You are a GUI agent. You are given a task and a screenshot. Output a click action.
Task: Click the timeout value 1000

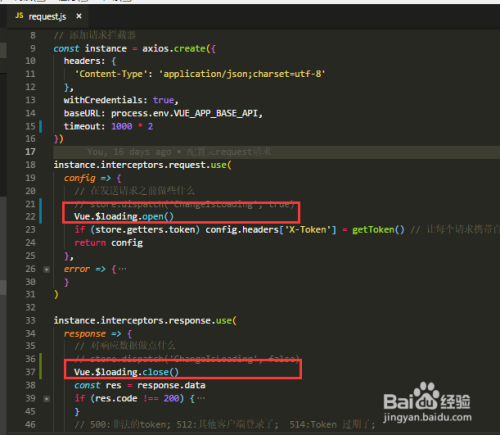tap(122, 126)
